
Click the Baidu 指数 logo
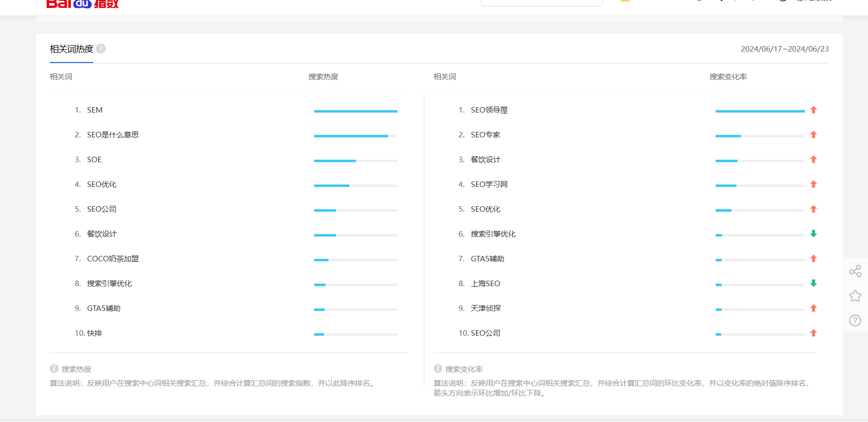click(x=82, y=3)
